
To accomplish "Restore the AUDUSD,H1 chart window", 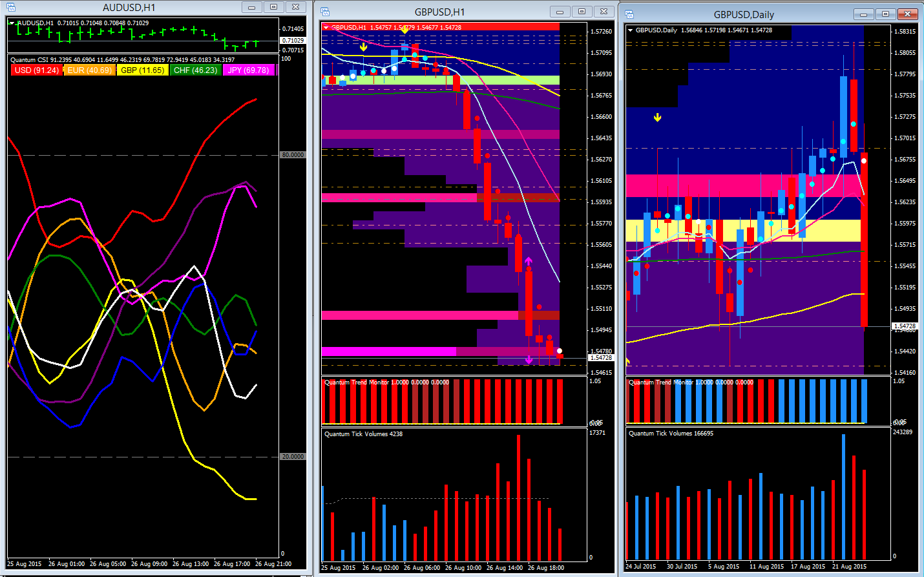I will 273,7.
